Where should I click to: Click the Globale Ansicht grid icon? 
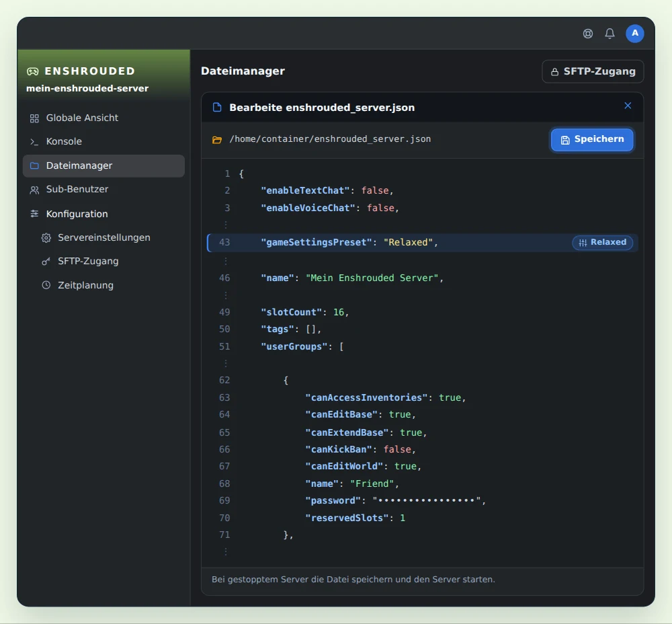(x=34, y=118)
